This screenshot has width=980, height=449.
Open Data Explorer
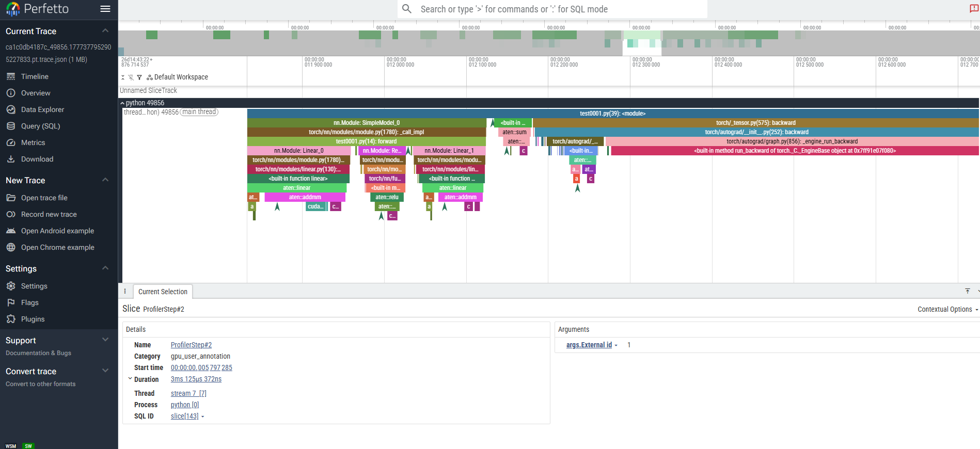(x=43, y=109)
